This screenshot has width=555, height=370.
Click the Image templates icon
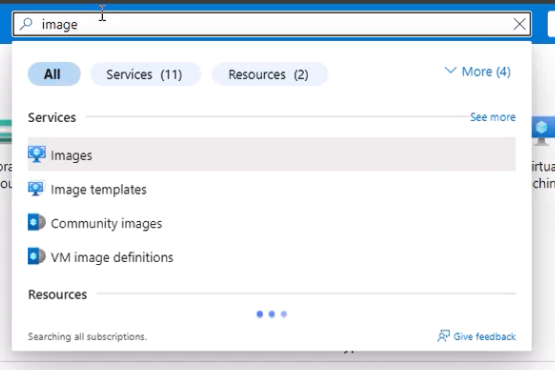[x=36, y=189]
